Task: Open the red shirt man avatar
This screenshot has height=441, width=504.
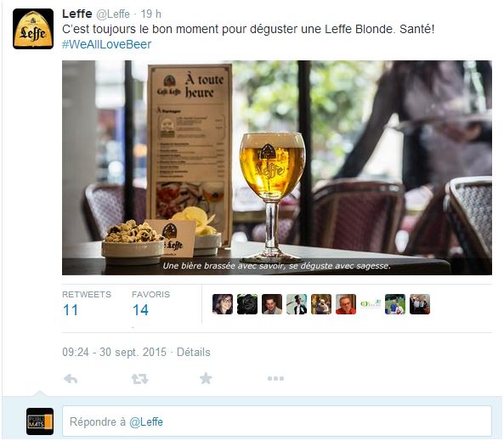Action: click(x=346, y=304)
